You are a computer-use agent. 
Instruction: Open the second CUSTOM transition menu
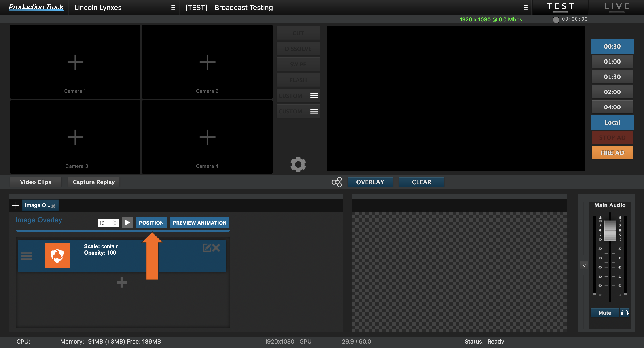tap(314, 111)
